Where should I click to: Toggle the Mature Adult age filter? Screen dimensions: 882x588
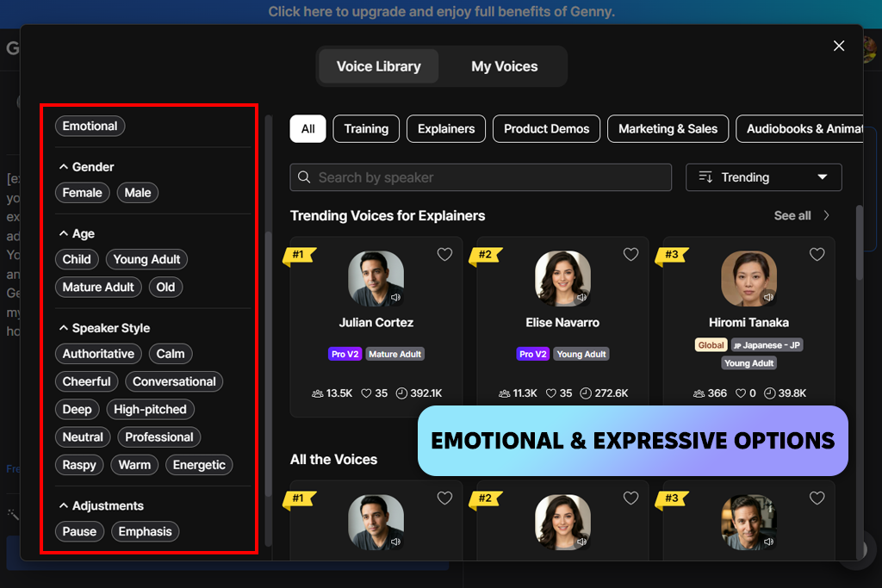tap(98, 288)
